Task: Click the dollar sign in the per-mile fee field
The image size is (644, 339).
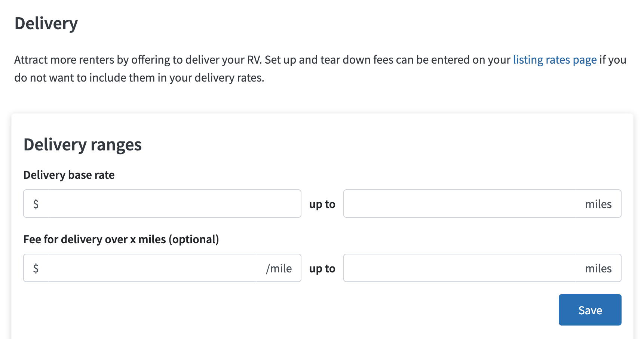Action: [x=36, y=268]
